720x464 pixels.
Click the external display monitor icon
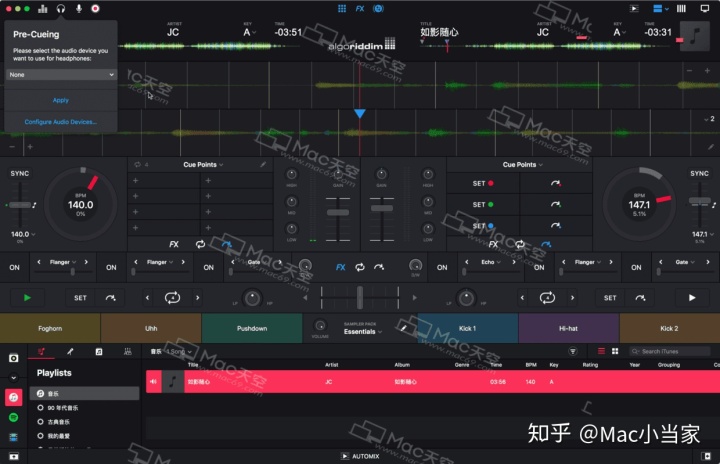coord(704,8)
